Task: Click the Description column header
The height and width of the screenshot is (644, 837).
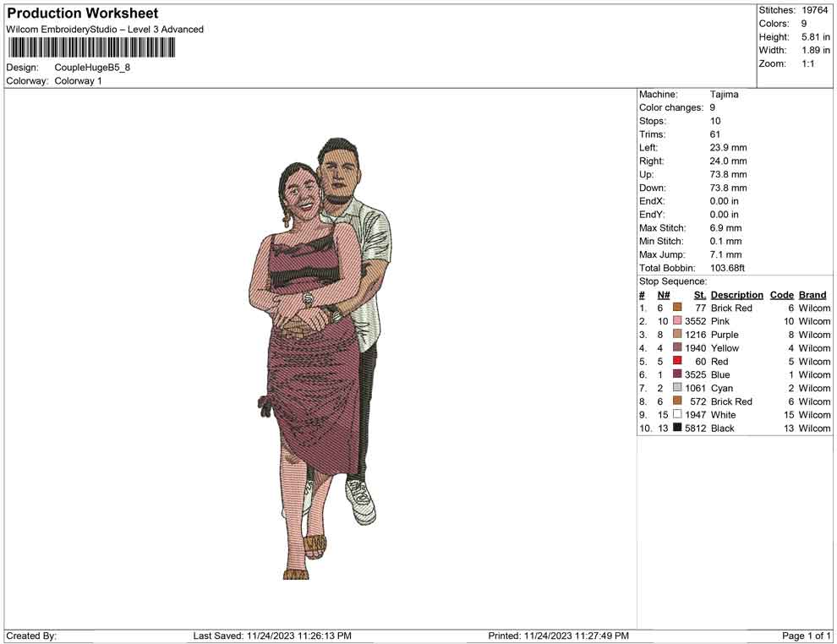Action: (736, 295)
